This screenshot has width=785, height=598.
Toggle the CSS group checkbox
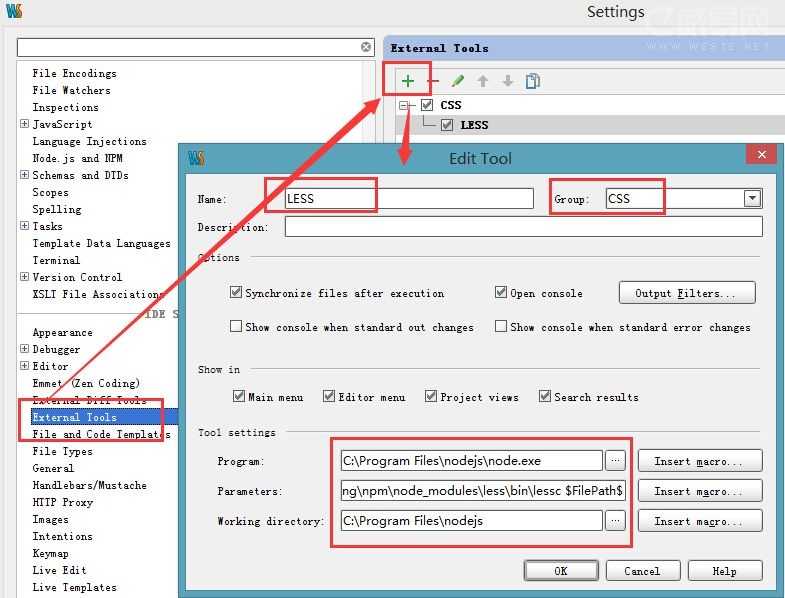(427, 105)
